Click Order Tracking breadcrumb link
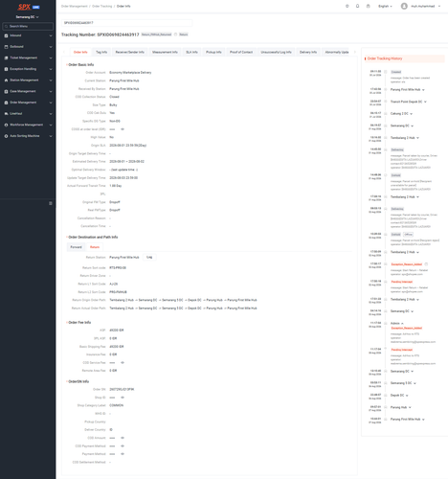 tap(101, 6)
